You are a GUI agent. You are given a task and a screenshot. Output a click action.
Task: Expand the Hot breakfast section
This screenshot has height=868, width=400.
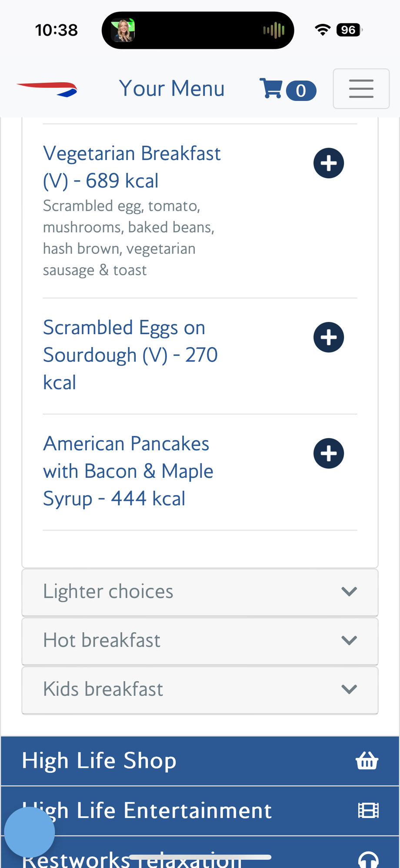pos(200,640)
